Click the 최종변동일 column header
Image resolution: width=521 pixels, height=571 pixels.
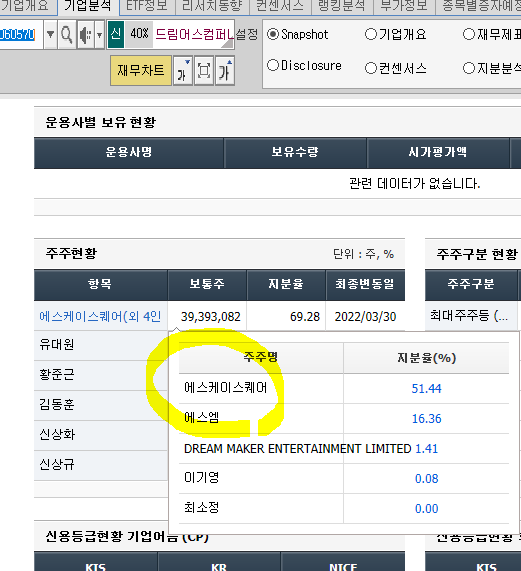pos(365,284)
